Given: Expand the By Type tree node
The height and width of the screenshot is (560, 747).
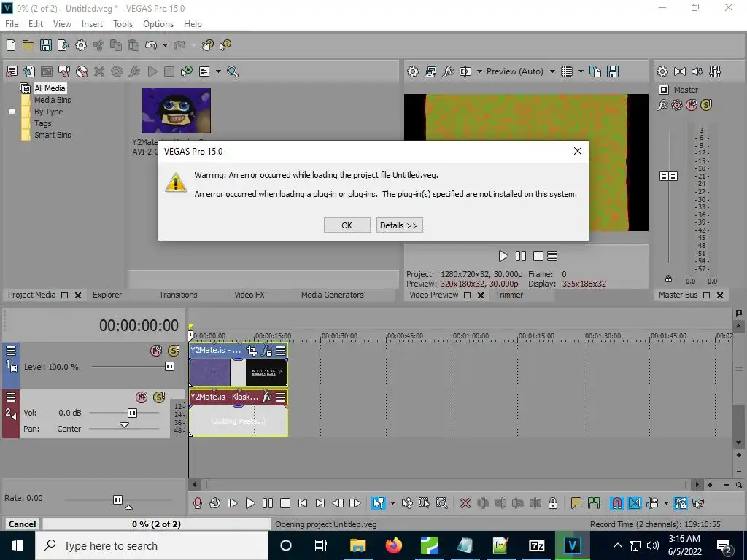Looking at the screenshot, I should 12,112.
